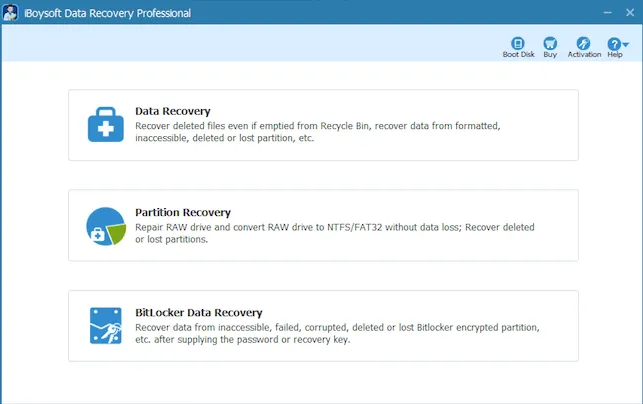The width and height of the screenshot is (643, 404).
Task: Open the Boot Disk tool icon
Action: click(518, 43)
